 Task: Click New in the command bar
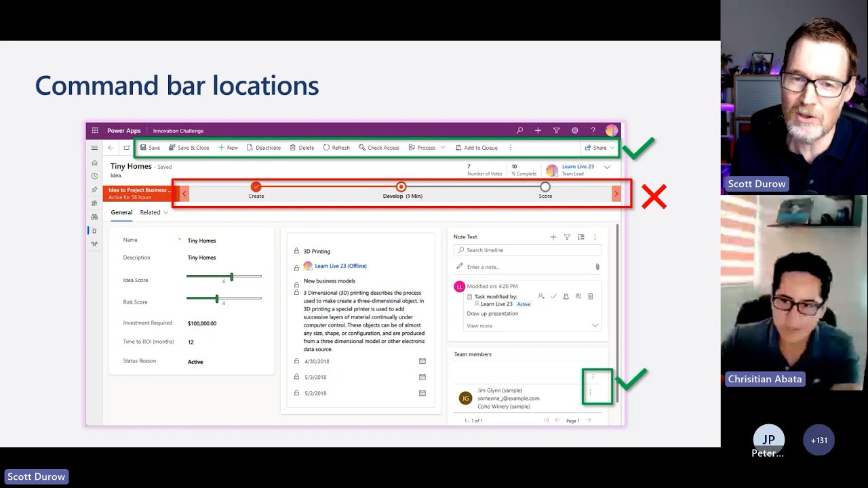tap(228, 147)
